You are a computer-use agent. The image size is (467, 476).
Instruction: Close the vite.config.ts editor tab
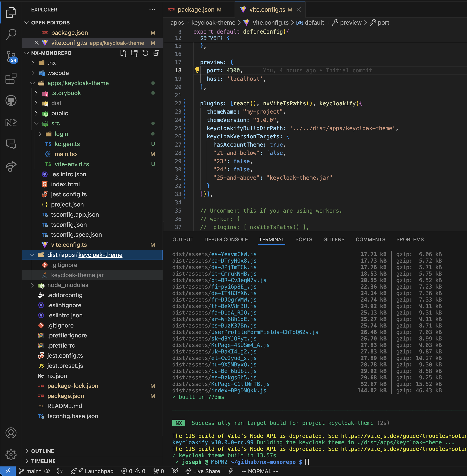[299, 10]
